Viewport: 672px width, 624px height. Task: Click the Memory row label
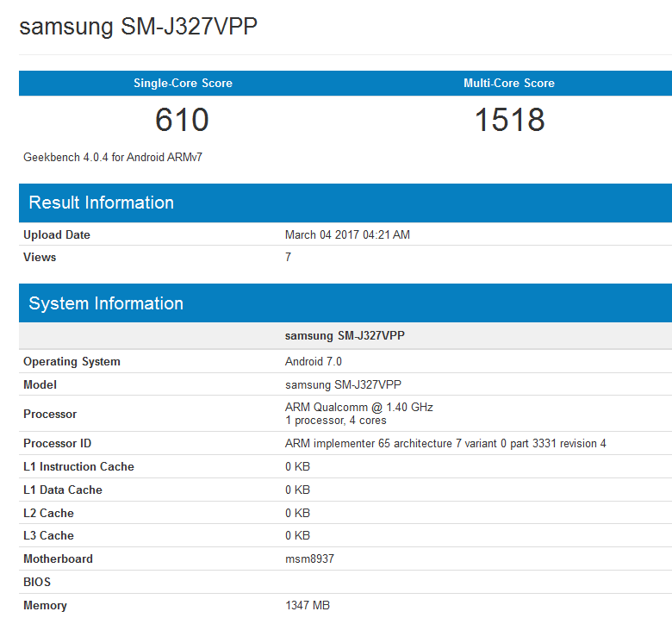coord(45,606)
